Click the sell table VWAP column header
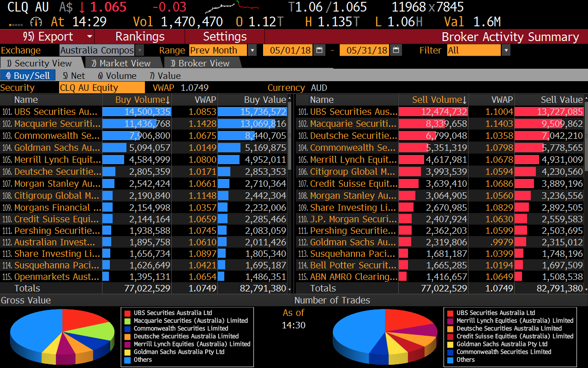Screen dimensions: 588x368 [x=491, y=100]
